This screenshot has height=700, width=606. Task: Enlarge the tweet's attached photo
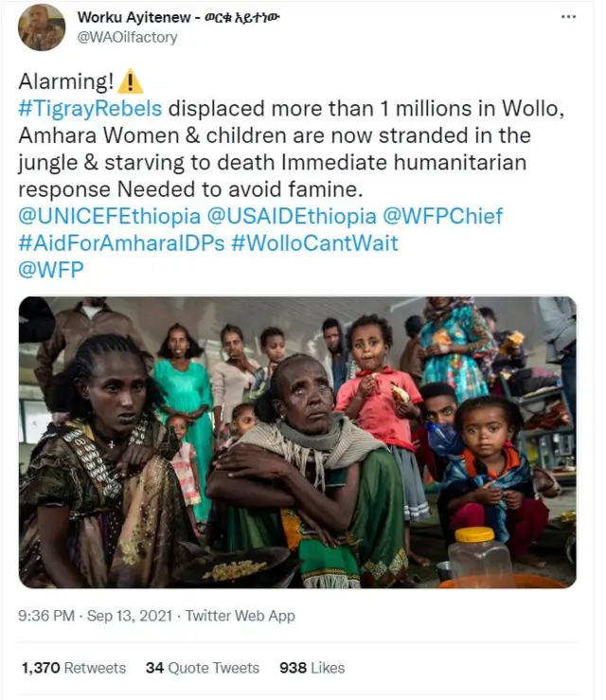point(297,442)
